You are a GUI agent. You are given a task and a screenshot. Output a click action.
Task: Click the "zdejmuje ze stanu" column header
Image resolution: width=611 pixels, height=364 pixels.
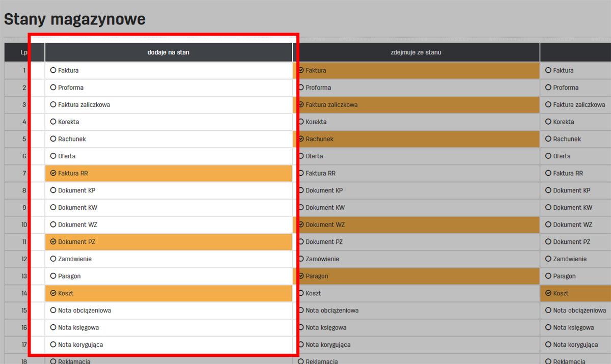[x=418, y=52]
